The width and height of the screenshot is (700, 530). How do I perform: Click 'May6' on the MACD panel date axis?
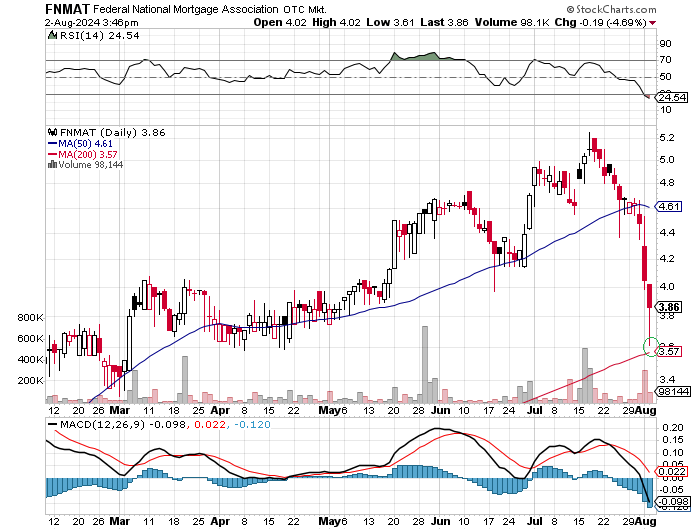coord(333,521)
